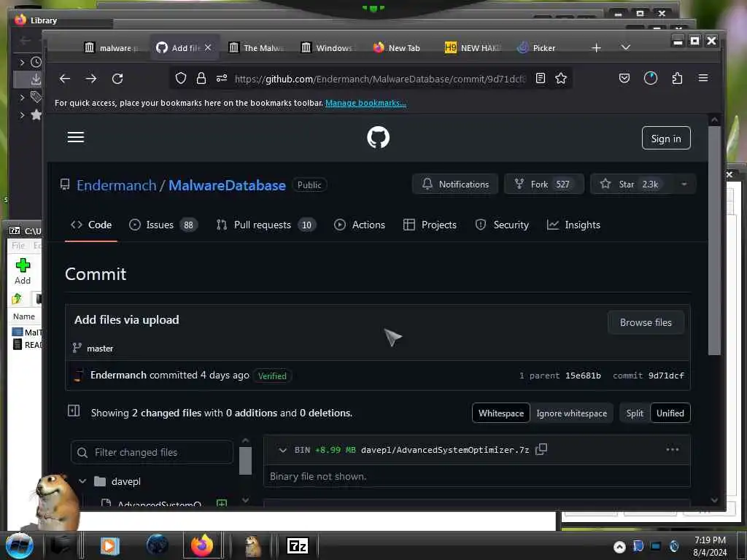
Task: Focus the Filter changed files field
Action: pos(152,452)
